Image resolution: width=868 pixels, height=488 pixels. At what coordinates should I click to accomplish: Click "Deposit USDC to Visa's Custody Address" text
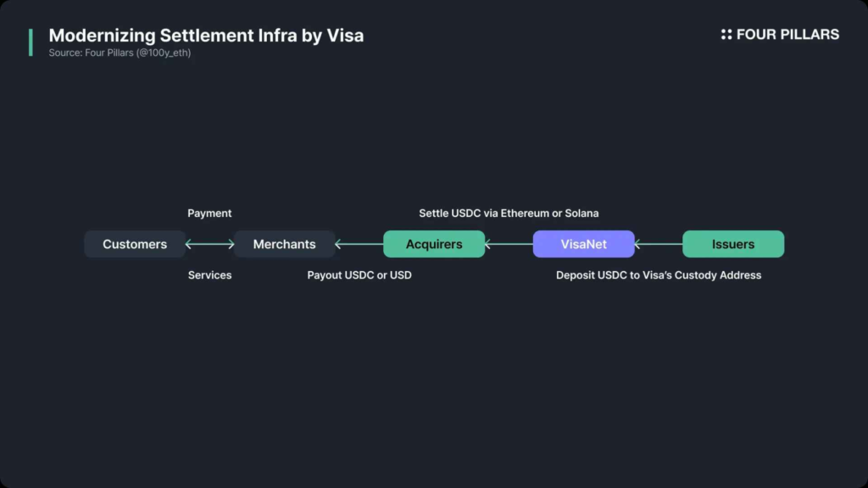coord(659,275)
